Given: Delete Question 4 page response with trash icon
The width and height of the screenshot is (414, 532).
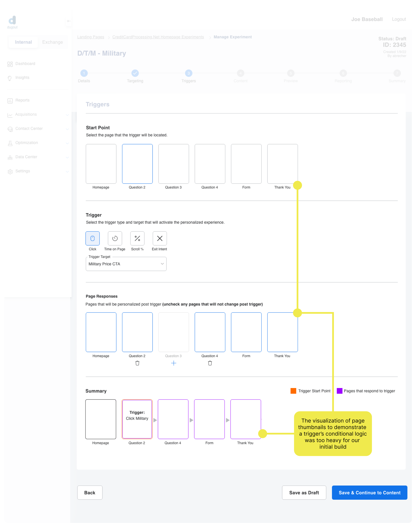Looking at the screenshot, I should tap(210, 363).
